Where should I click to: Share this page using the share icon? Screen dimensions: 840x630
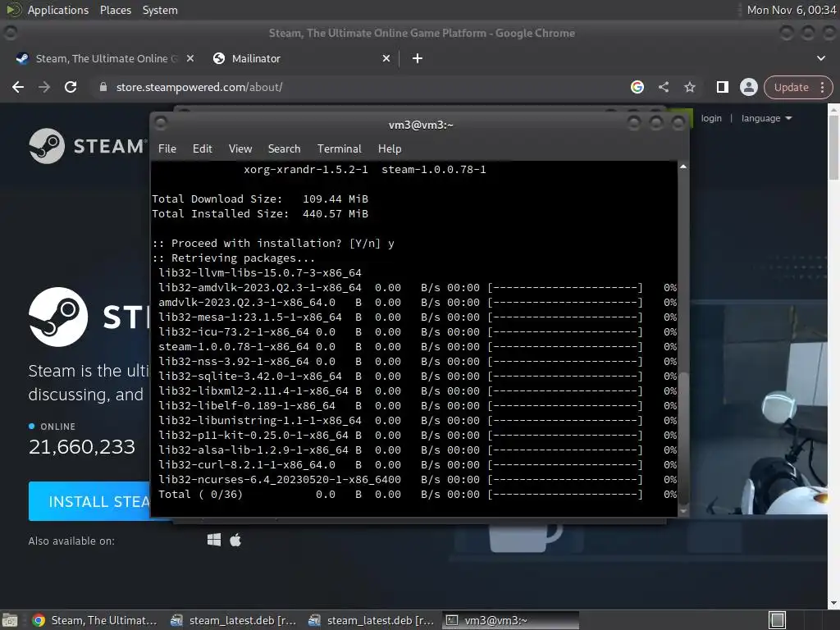(x=663, y=87)
